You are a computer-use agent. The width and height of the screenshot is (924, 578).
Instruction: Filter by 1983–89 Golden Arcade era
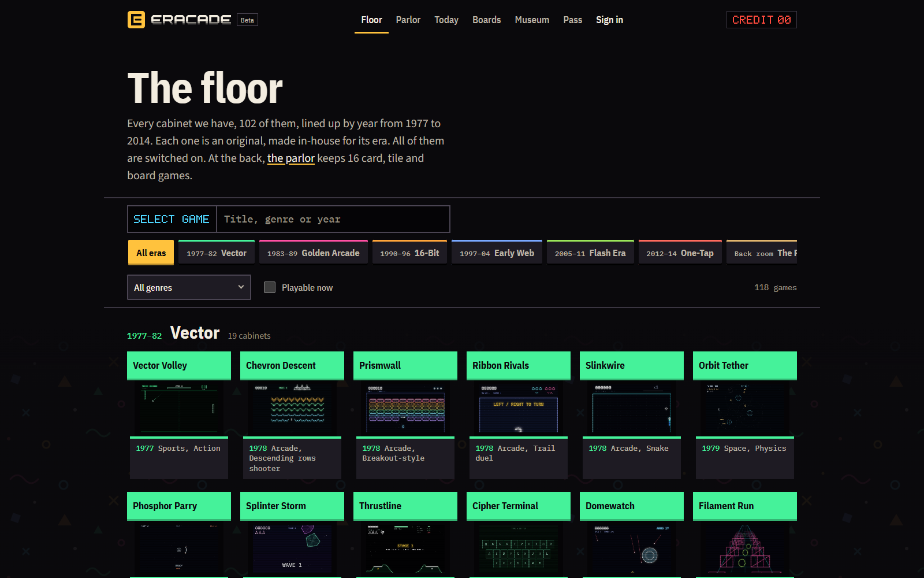314,253
